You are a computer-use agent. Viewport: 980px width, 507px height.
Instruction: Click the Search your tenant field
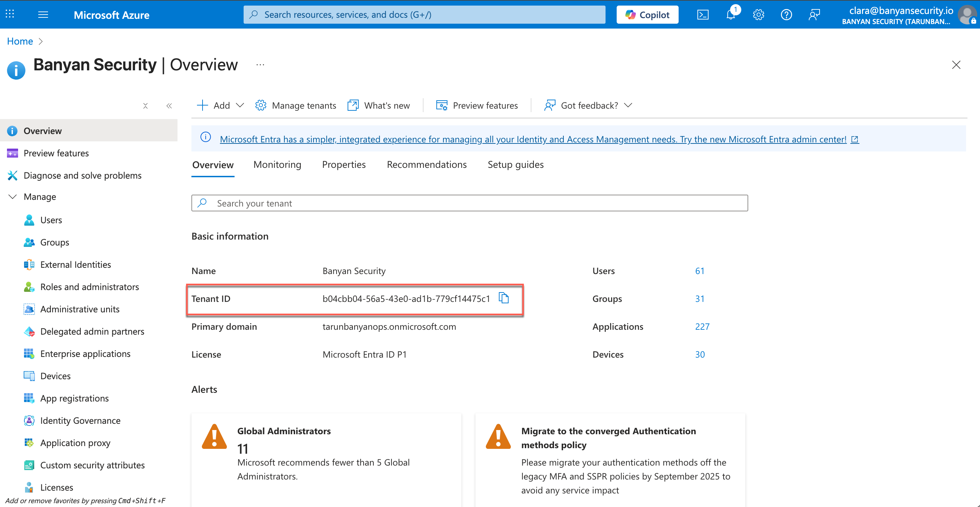click(x=469, y=203)
